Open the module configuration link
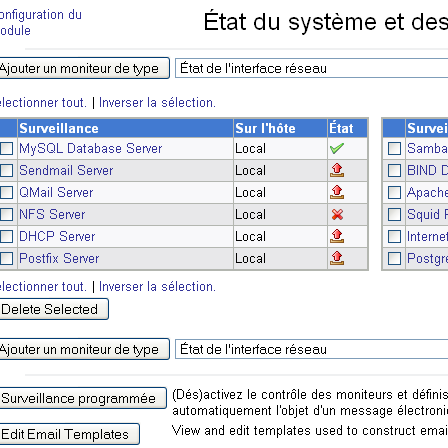Image resolution: width=448 pixels, height=448 pixels. tap(41, 23)
